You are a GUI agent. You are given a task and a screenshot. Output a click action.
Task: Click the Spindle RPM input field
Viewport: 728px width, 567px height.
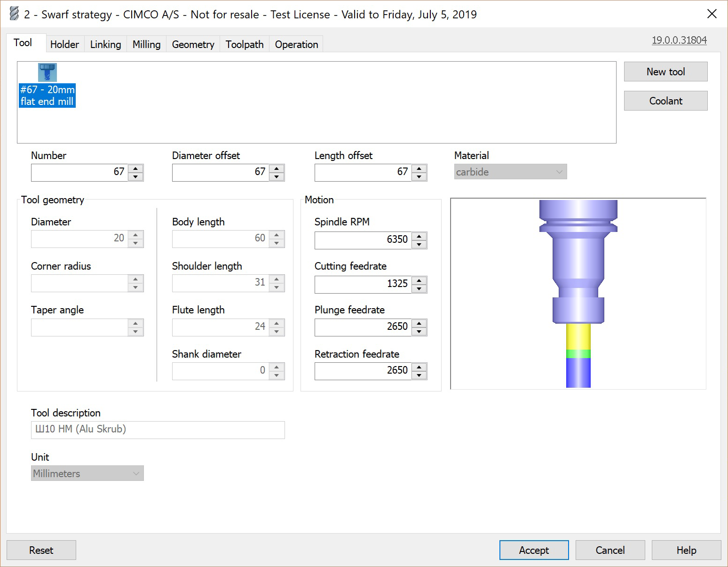(362, 240)
